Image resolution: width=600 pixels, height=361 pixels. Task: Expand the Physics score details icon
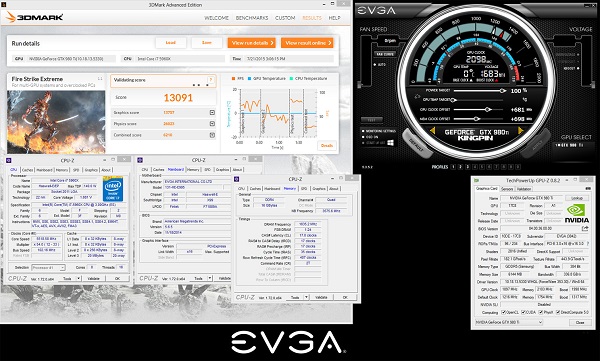[x=212, y=124]
